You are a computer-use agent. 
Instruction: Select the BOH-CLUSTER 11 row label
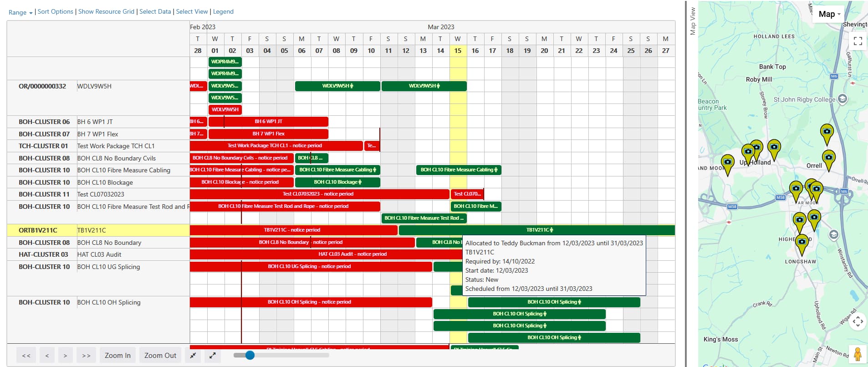tap(44, 194)
